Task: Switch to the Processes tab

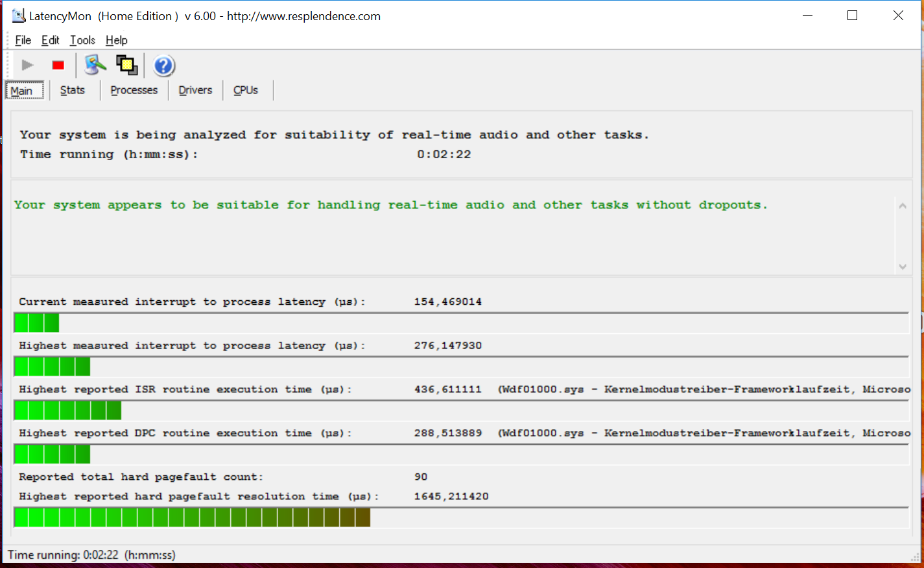Action: (134, 90)
